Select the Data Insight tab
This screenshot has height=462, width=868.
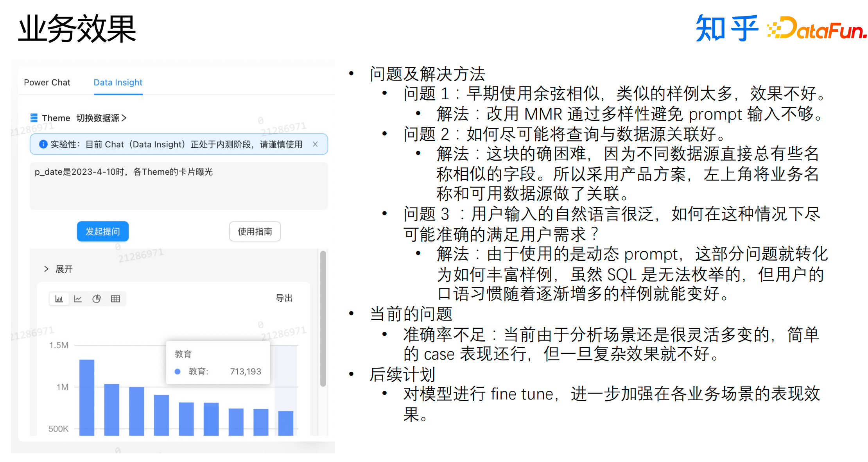[118, 82]
